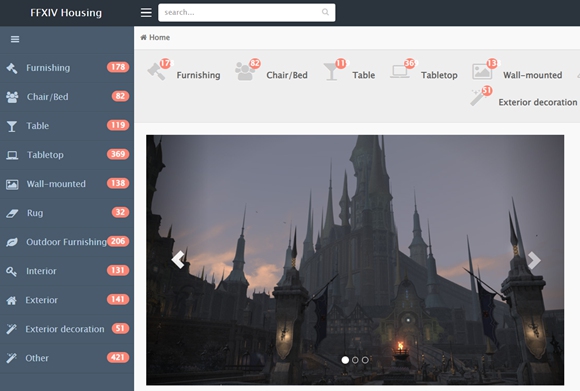Click the 206 badge beside Outdoor Furnishing
This screenshot has width=580, height=391.
[x=118, y=241]
